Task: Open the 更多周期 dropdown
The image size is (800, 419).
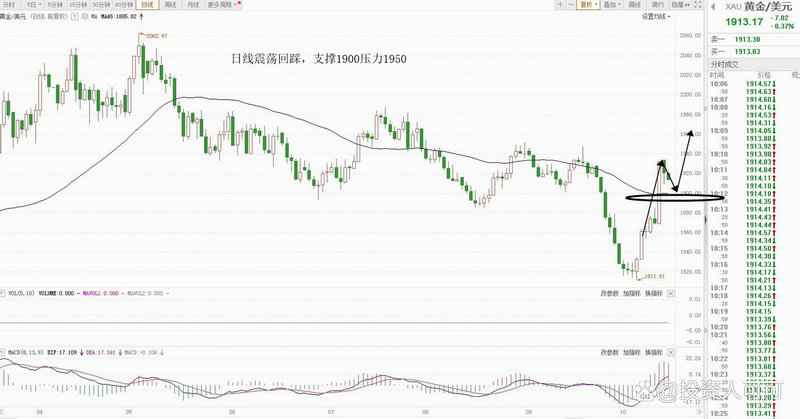Action: pos(222,5)
